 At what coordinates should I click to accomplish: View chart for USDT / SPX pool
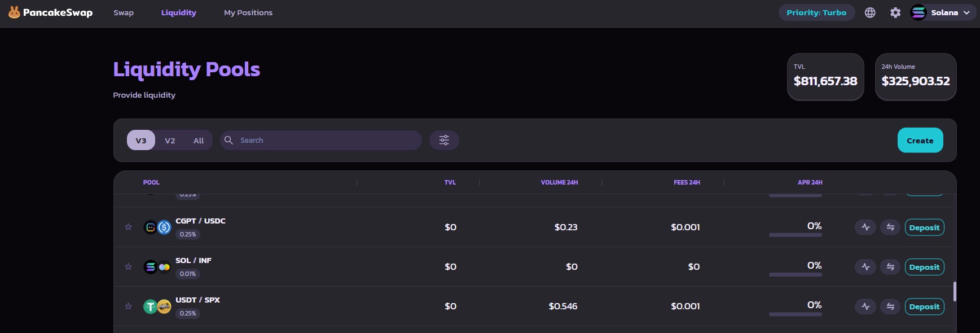865,306
